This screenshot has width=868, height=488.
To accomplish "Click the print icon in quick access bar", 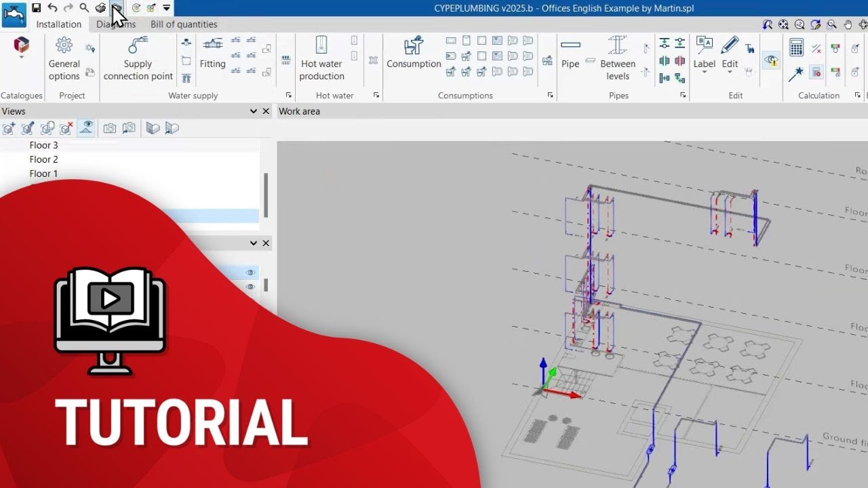I will [x=100, y=8].
